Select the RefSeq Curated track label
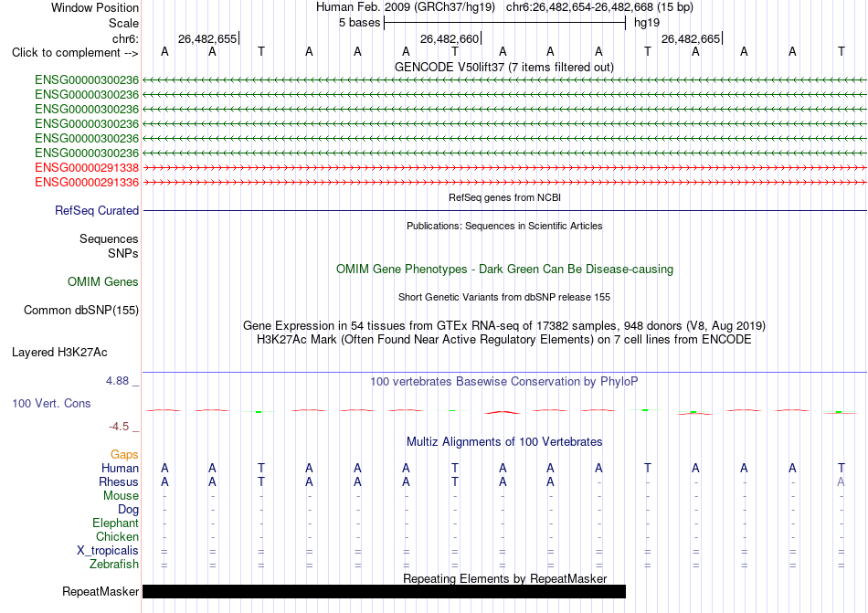The height and width of the screenshot is (613, 868). [x=97, y=211]
